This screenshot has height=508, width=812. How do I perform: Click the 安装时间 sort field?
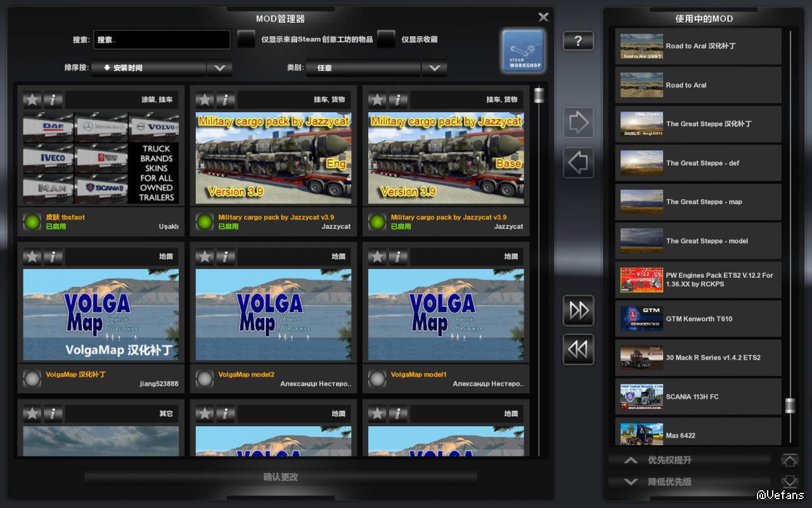[x=149, y=68]
